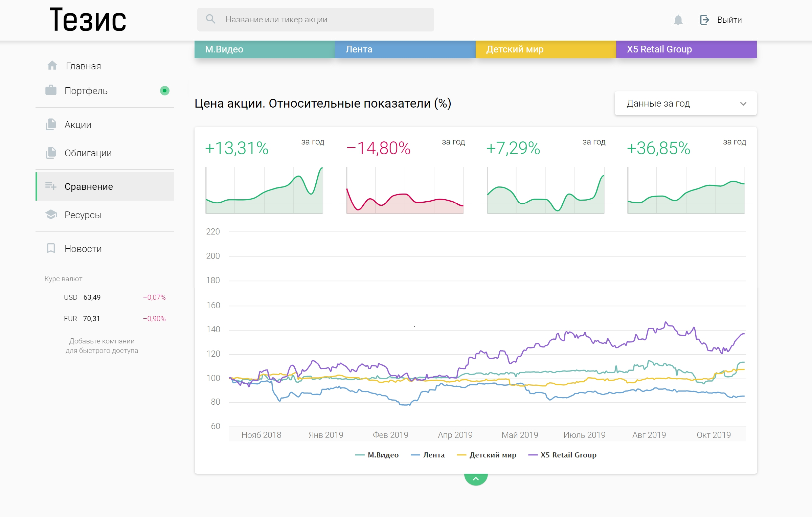Toggle Детский мир series in the chart legend
Viewport: 812px width, 517px height.
click(487, 455)
